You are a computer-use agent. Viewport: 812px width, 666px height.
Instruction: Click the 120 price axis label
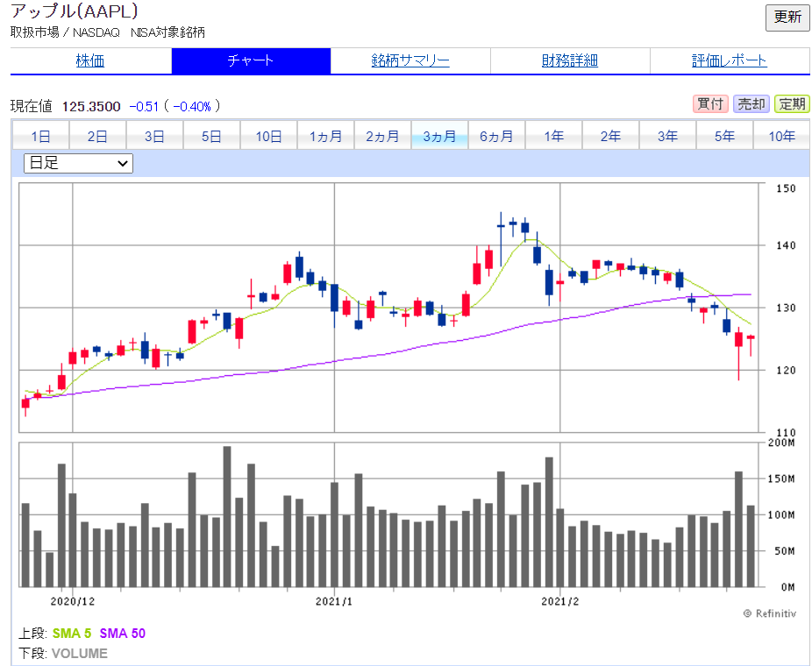786,370
